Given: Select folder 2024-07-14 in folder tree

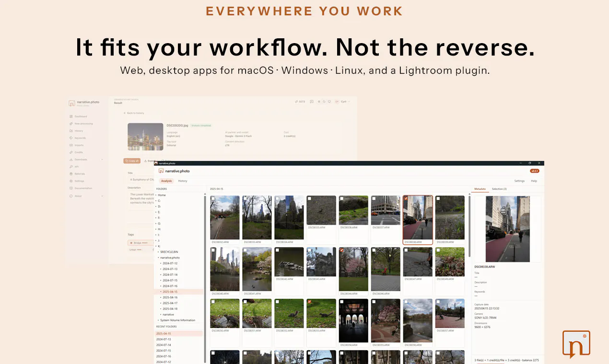Looking at the screenshot, I should click(x=170, y=274).
